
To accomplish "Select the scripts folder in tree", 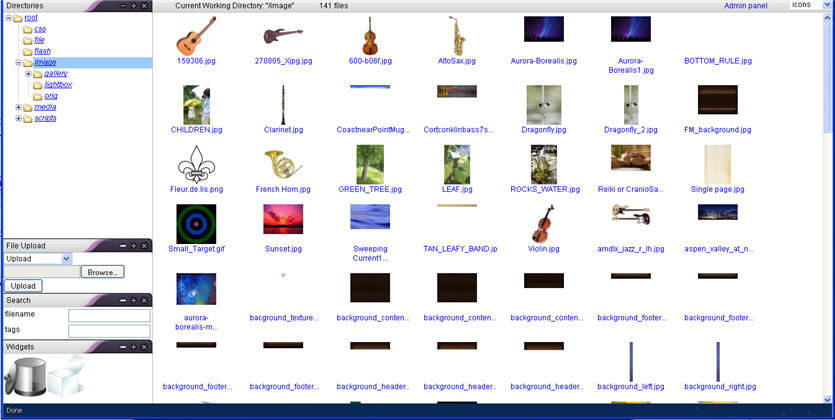I will 45,118.
